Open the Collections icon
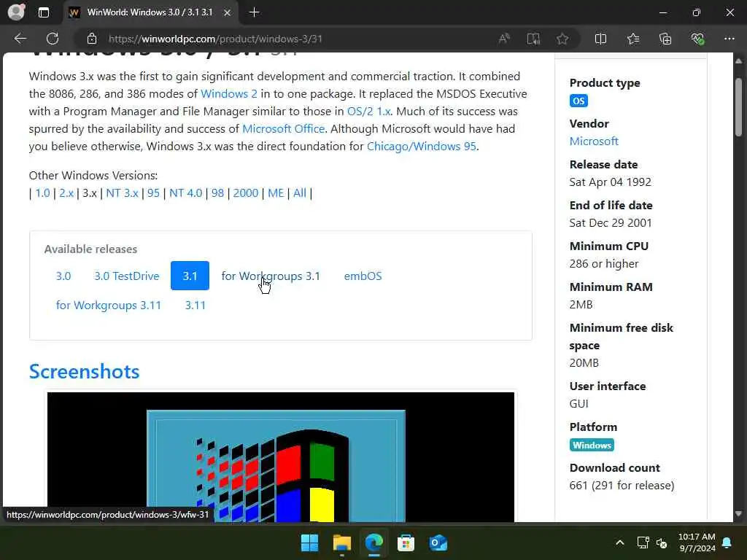Viewport: 747px width, 560px height. point(665,39)
